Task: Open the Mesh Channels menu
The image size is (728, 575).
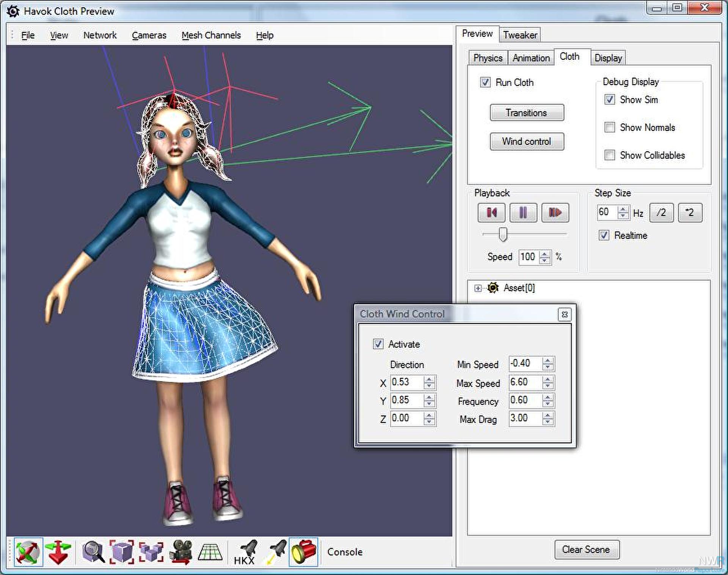Action: pos(211,35)
